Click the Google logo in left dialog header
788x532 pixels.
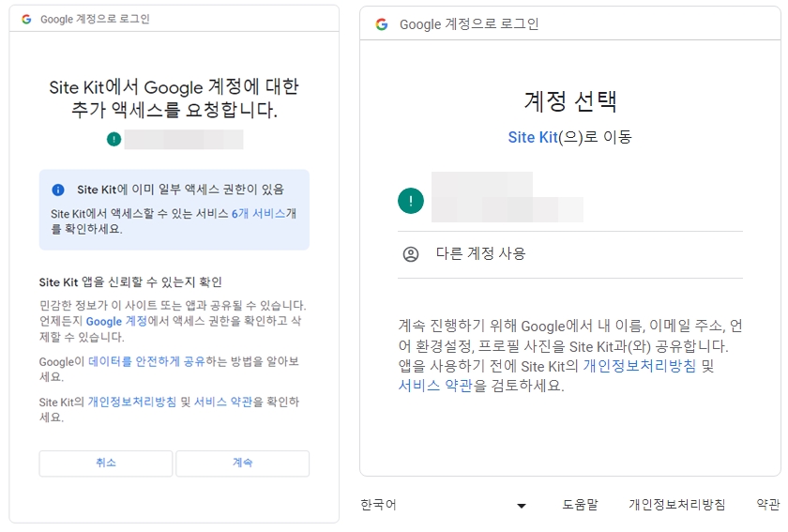(26, 19)
